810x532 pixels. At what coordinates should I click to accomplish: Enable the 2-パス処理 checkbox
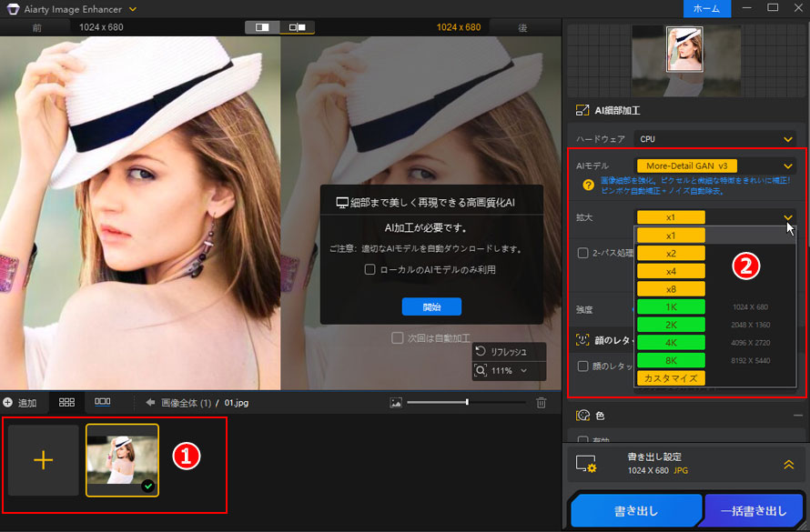pyautogui.click(x=583, y=254)
